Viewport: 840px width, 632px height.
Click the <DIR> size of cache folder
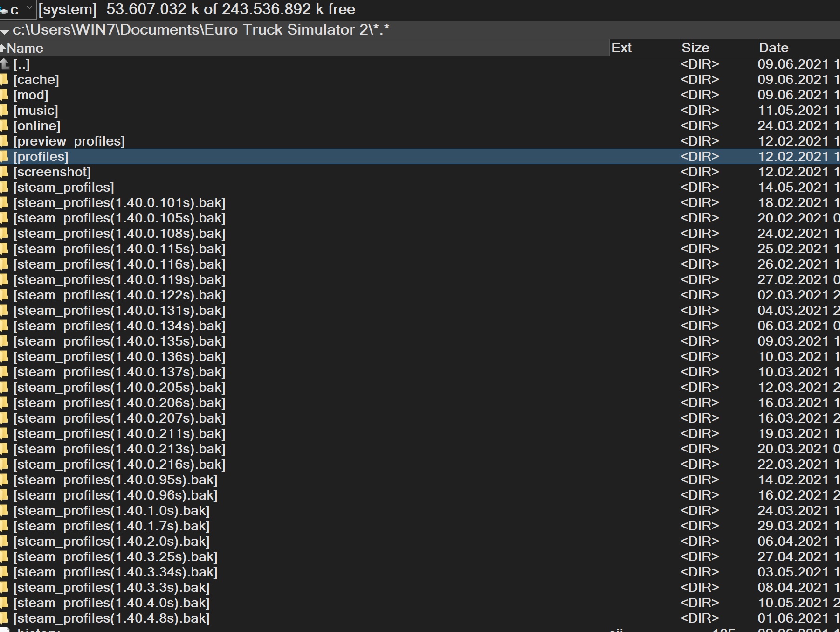(x=700, y=80)
